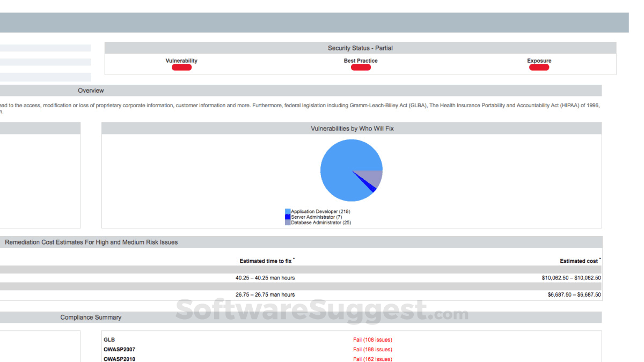
Task: Collapse the Remediation Cost Estimates section header
Action: point(91,242)
